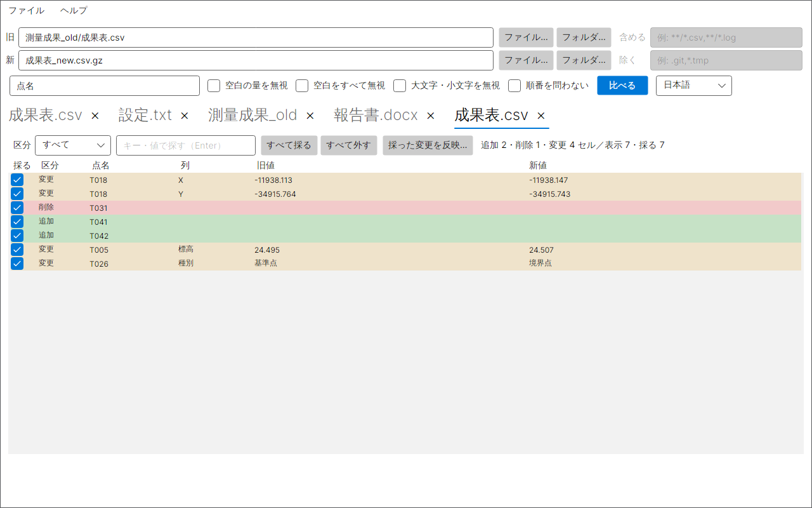Uncheck the 採る box for row T005

[17, 250]
